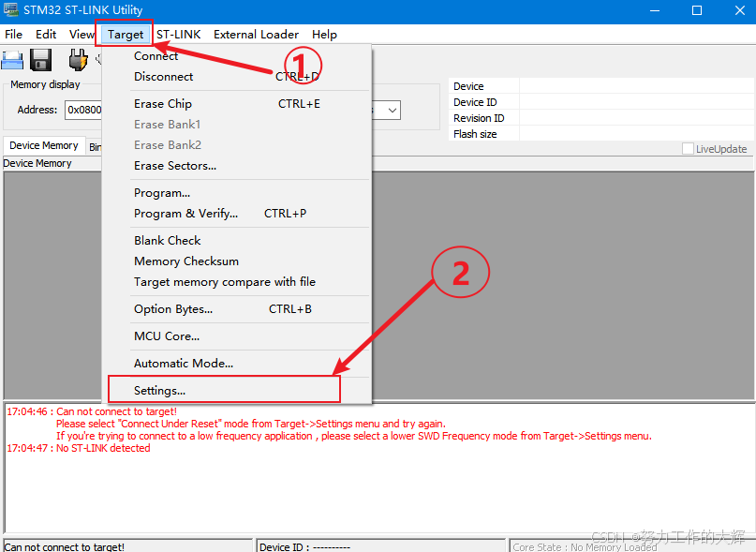Close the ST-LINK Utility window
The width and height of the screenshot is (756, 552).
pos(740,10)
